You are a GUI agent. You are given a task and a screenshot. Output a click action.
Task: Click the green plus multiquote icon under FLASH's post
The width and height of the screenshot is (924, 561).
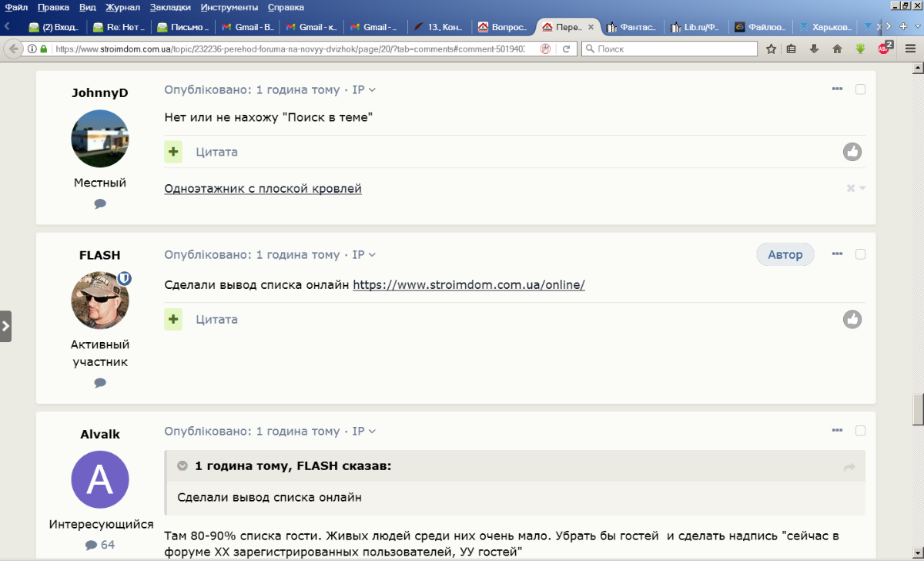point(173,319)
